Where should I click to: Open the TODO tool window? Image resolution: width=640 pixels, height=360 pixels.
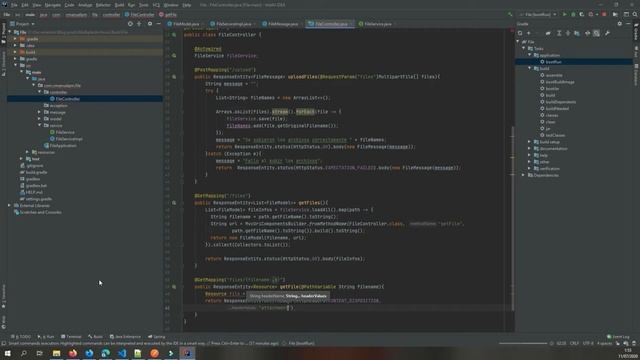(21, 337)
